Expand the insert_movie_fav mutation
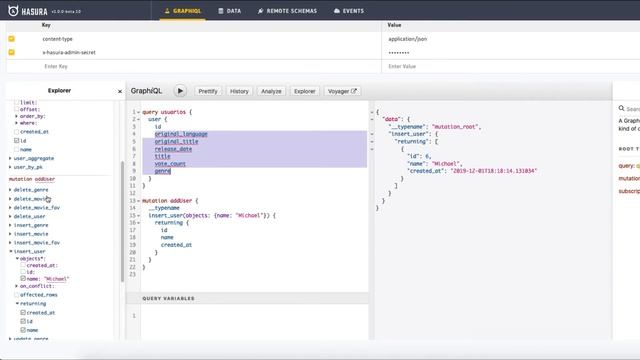Viewport: 640px width, 360px height. coord(10,243)
